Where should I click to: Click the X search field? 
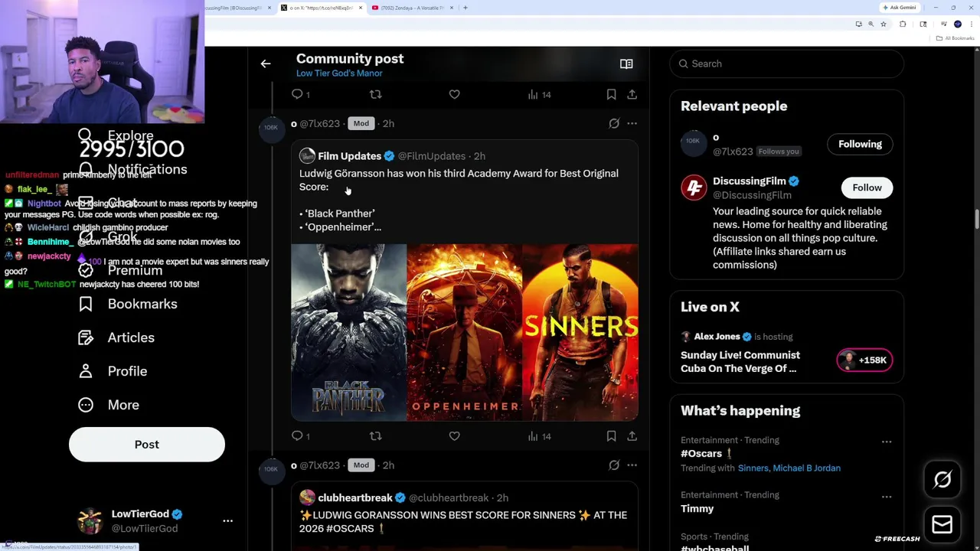point(787,64)
